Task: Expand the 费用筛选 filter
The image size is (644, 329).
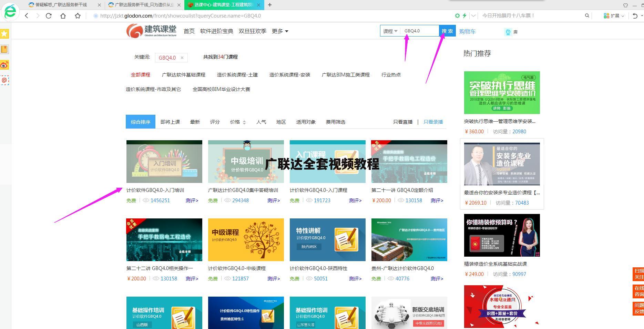Action: (x=335, y=122)
